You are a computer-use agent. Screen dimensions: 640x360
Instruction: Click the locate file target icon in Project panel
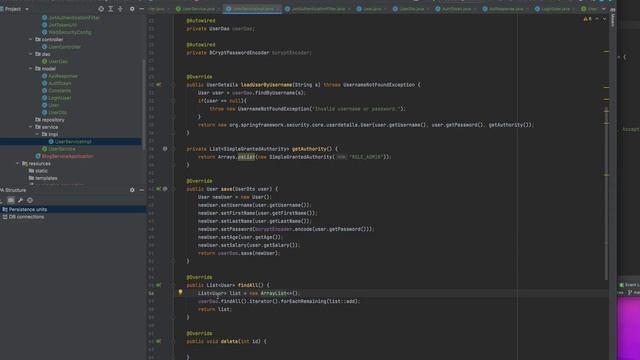pyautogui.click(x=101, y=9)
